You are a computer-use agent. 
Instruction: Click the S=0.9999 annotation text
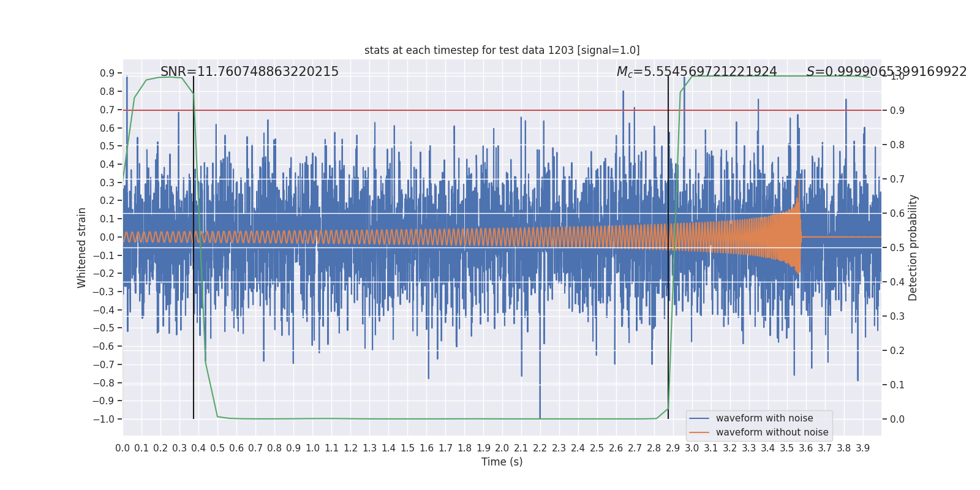[886, 72]
